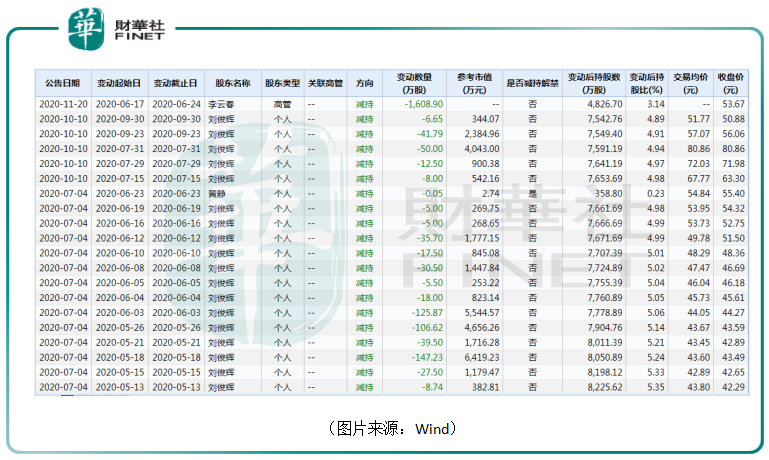The width and height of the screenshot is (769, 460).
Task: Click shareholder name 黄静
Action: click(x=217, y=194)
